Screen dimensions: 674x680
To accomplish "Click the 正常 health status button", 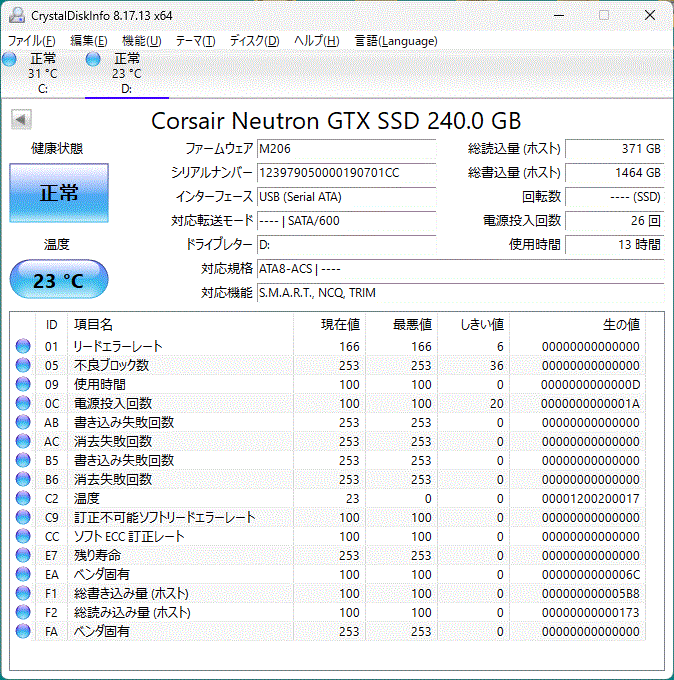I will tap(59, 193).
